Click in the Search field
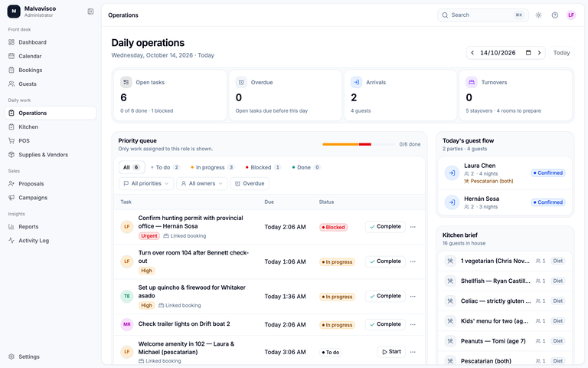588x368 pixels. (x=483, y=15)
